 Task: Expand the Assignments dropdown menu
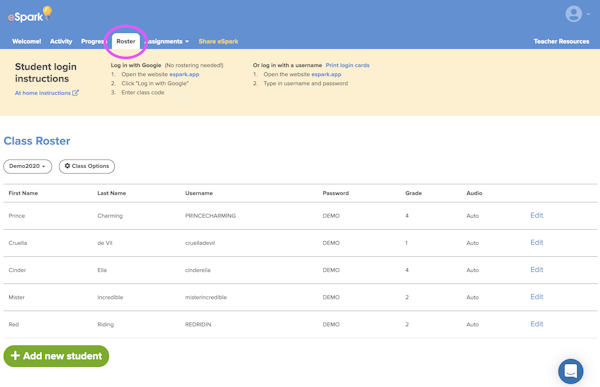167,41
